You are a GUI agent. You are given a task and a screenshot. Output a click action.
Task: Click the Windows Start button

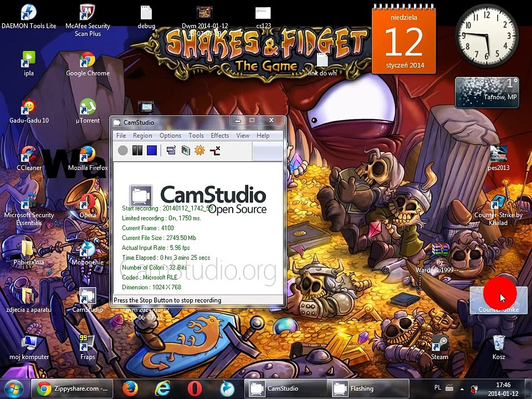tap(13, 389)
